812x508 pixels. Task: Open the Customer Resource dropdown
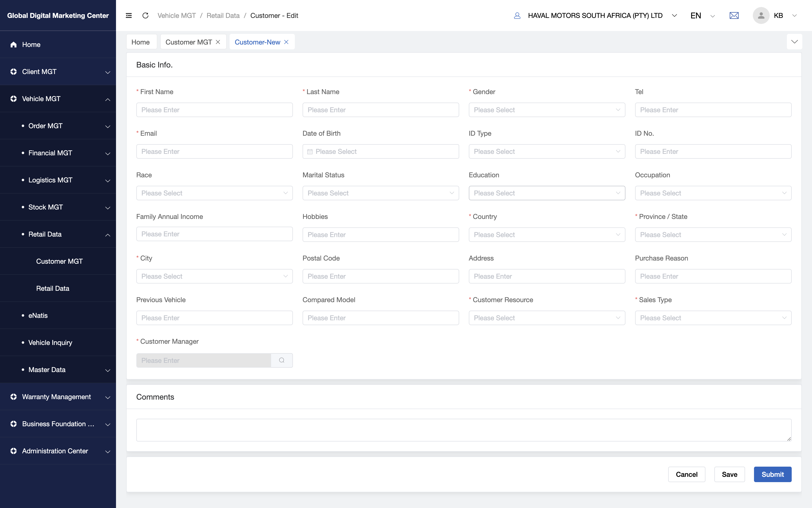[x=547, y=318]
